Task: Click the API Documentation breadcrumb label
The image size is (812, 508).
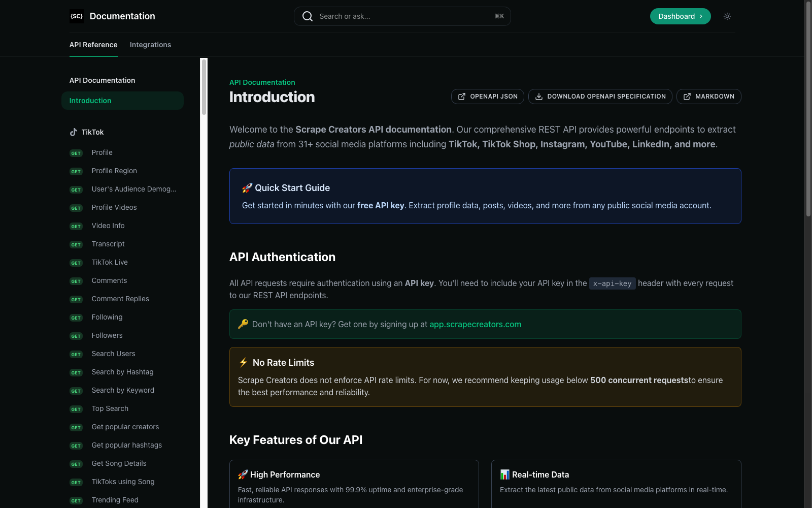Action: pos(262,82)
